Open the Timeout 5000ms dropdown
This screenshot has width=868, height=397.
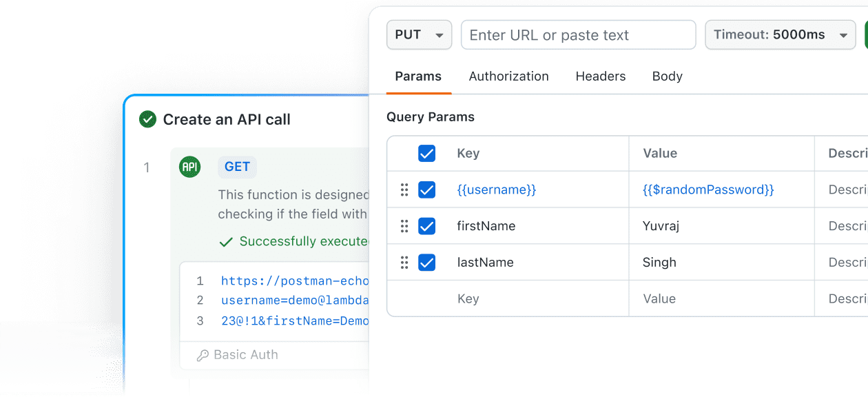(780, 34)
